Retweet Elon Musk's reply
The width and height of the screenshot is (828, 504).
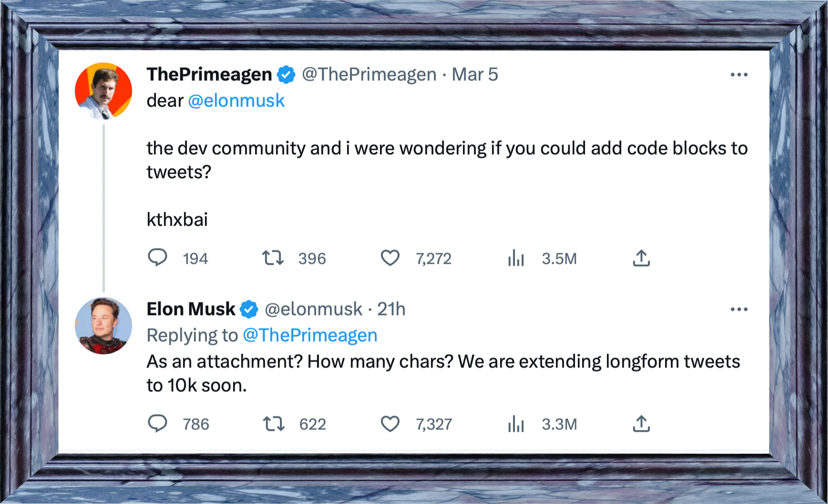(274, 423)
